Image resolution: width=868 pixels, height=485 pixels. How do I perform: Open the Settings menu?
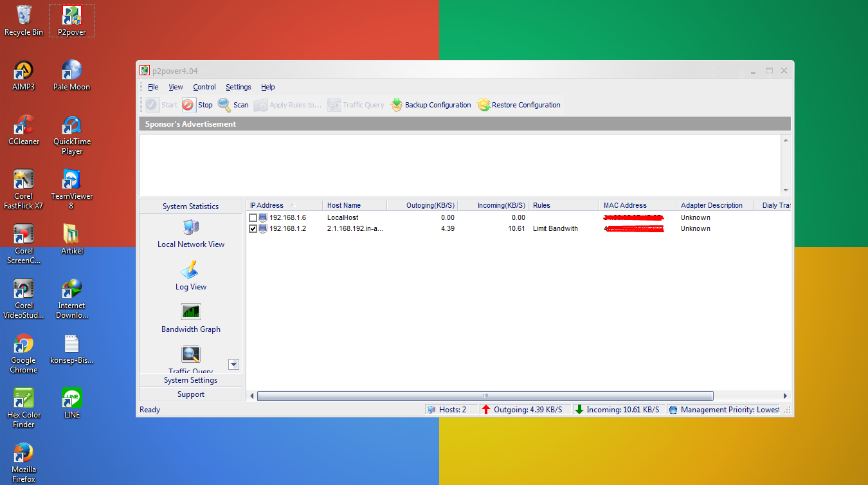tap(239, 87)
